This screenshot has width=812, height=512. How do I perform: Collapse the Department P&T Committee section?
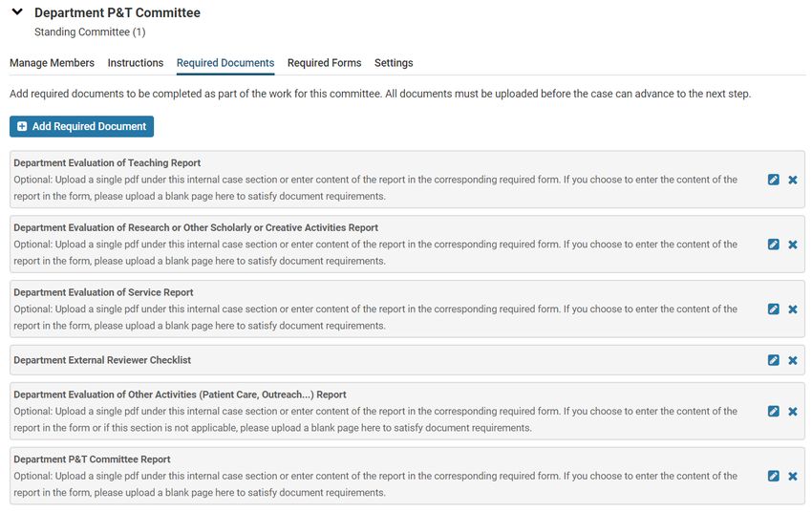pos(17,11)
